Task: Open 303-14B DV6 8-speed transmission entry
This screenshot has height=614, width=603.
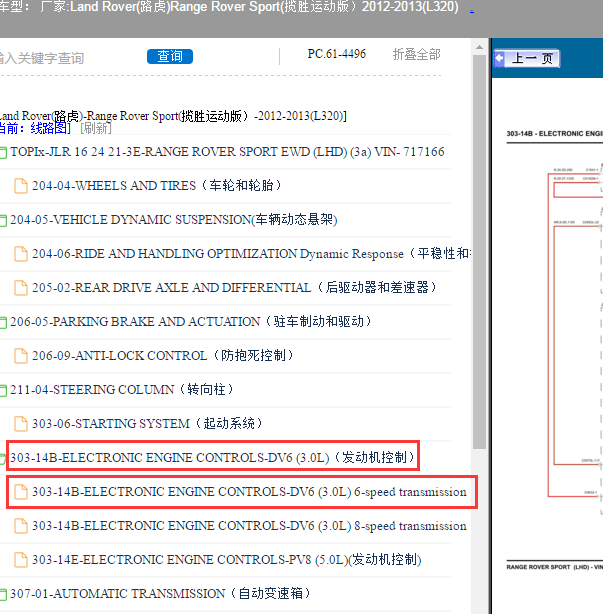Action: click(x=249, y=526)
